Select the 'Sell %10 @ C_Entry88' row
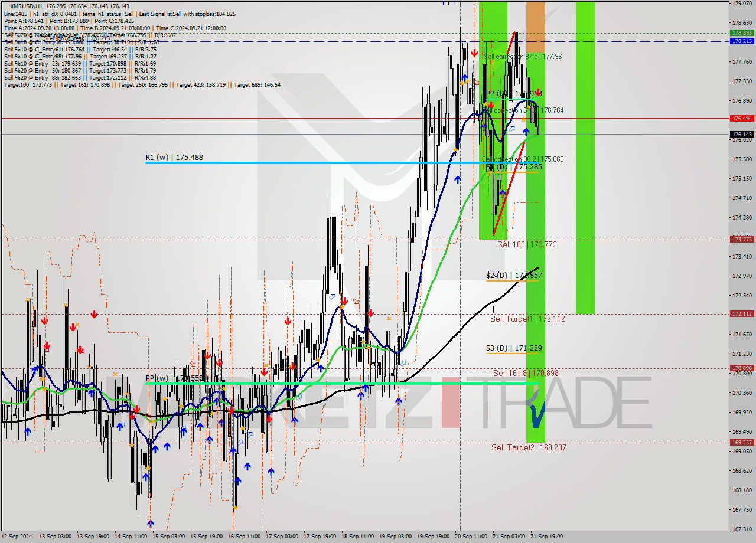Viewport: 756px width, 543px height. 80,57
